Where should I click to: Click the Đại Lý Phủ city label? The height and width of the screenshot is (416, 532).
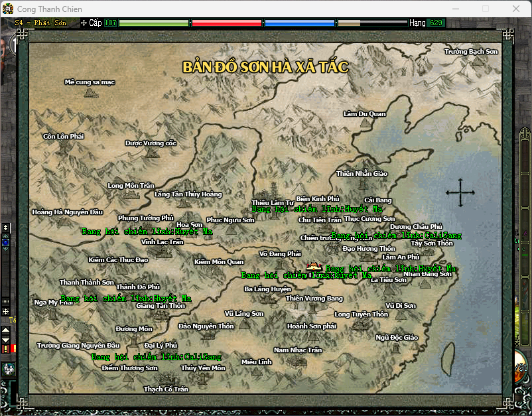(x=161, y=345)
